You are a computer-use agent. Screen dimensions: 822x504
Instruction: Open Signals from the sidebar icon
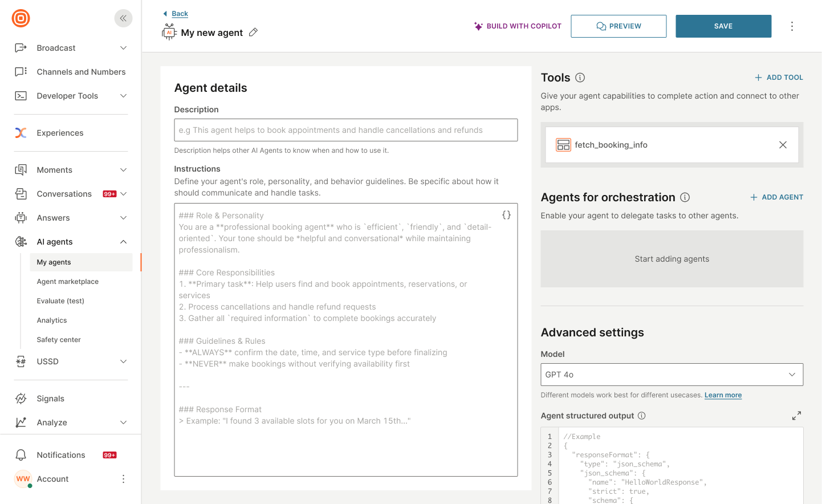[x=22, y=398]
